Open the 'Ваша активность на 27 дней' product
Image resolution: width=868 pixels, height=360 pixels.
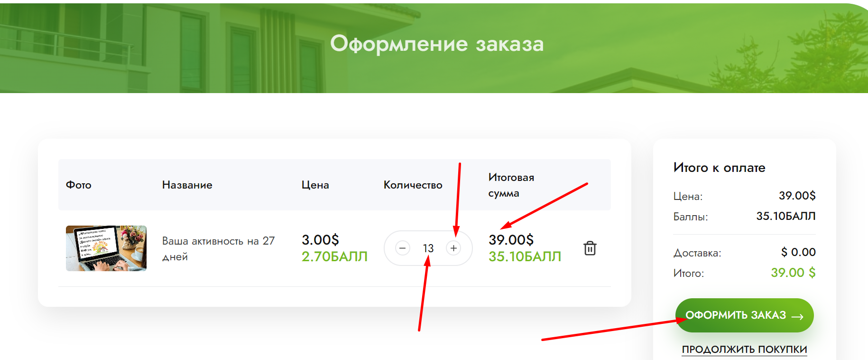pos(218,248)
